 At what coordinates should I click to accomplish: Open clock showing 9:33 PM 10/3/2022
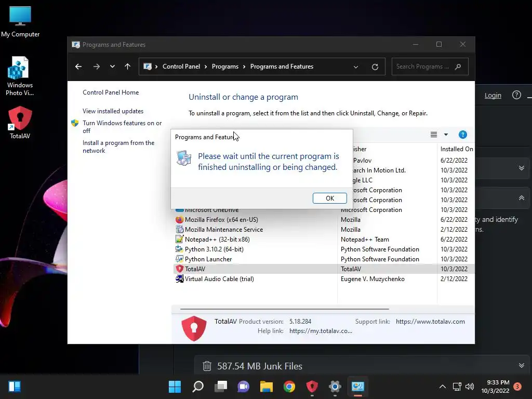[495, 387]
